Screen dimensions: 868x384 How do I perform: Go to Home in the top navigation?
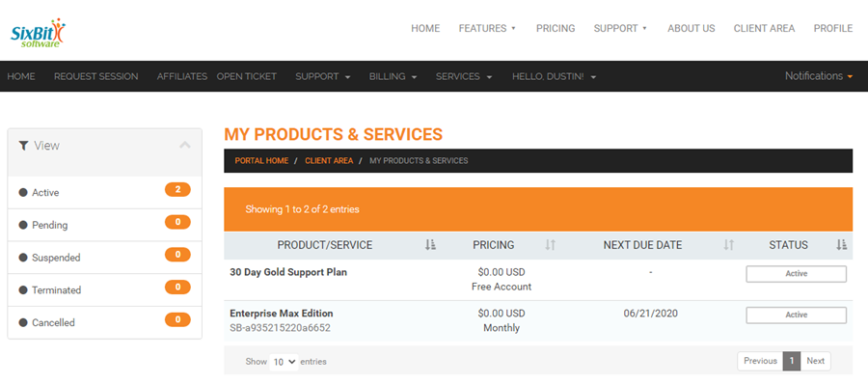[x=425, y=28]
